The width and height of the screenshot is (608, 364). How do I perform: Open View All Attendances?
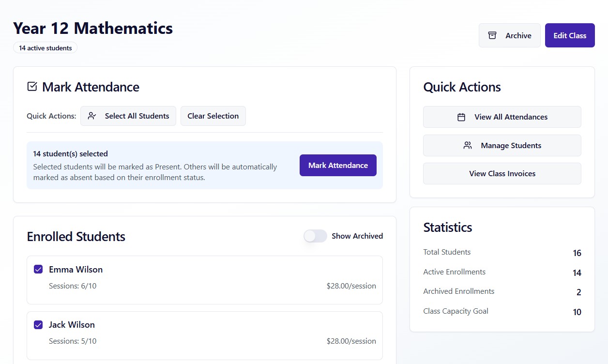click(502, 117)
